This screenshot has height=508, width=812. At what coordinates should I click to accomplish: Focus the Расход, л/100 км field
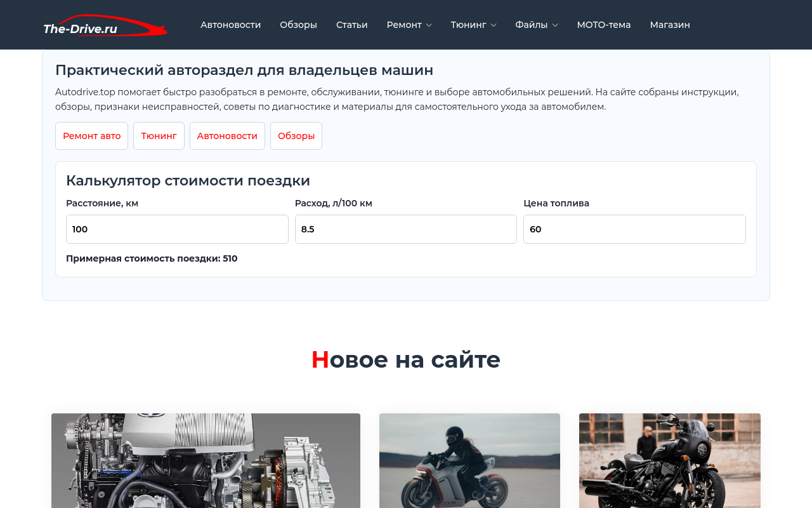[406, 229]
